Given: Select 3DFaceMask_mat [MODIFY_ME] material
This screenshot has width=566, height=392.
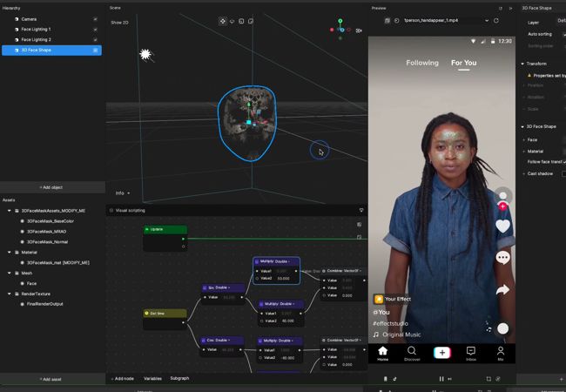Looking at the screenshot, I should click(x=58, y=263).
